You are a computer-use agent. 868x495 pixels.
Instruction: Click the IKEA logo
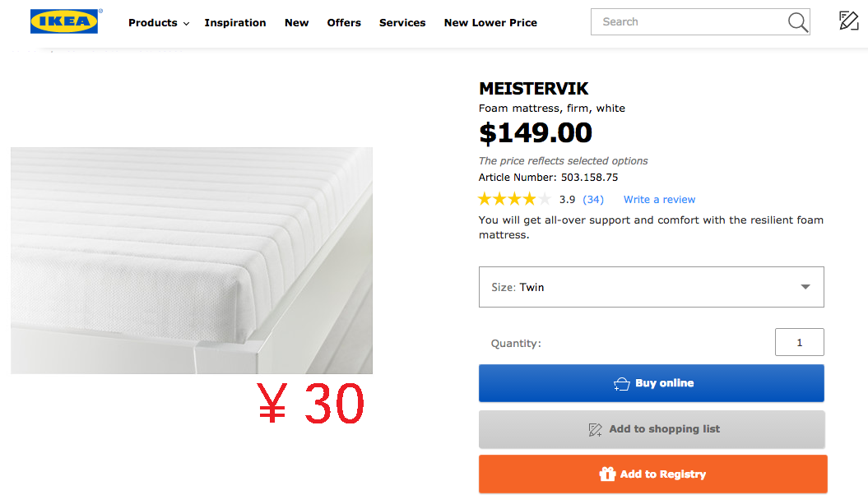tap(64, 21)
